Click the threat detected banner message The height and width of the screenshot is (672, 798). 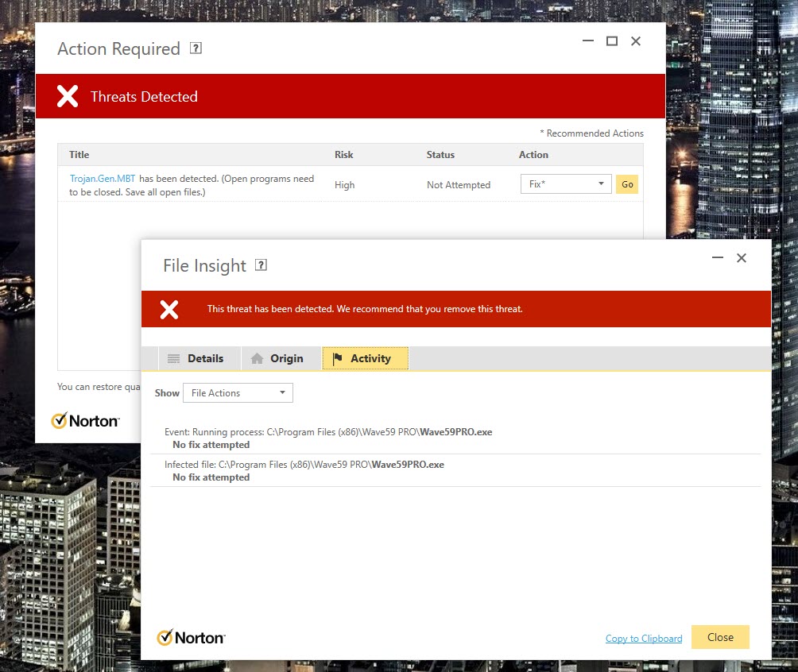point(365,309)
